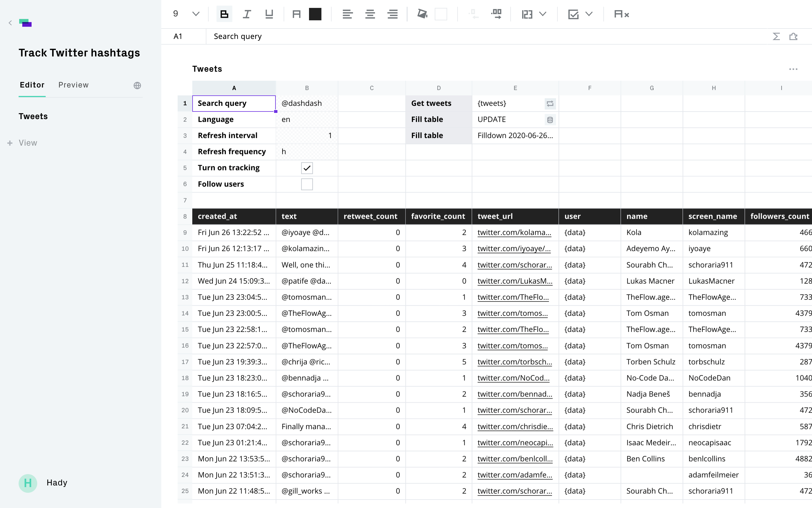
Task: Select the Tweets view in sidebar
Action: pyautogui.click(x=33, y=116)
